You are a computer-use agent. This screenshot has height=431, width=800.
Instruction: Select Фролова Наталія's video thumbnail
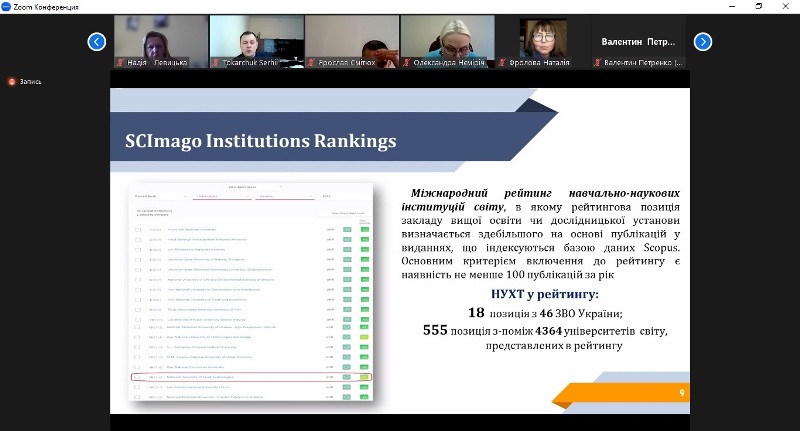[x=543, y=41]
